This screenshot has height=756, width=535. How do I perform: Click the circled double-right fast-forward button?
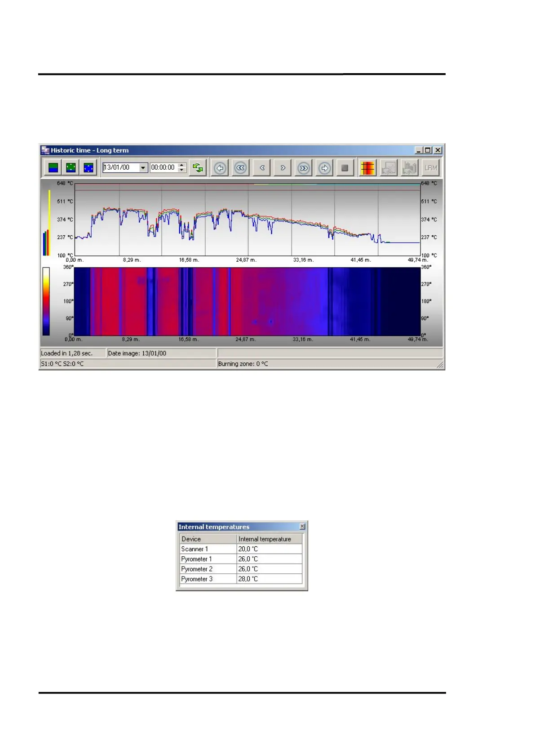point(304,168)
